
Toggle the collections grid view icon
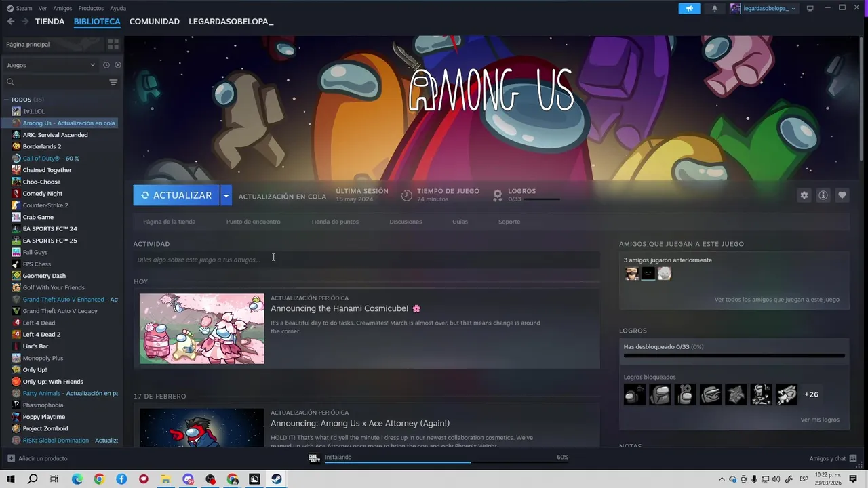pyautogui.click(x=113, y=44)
